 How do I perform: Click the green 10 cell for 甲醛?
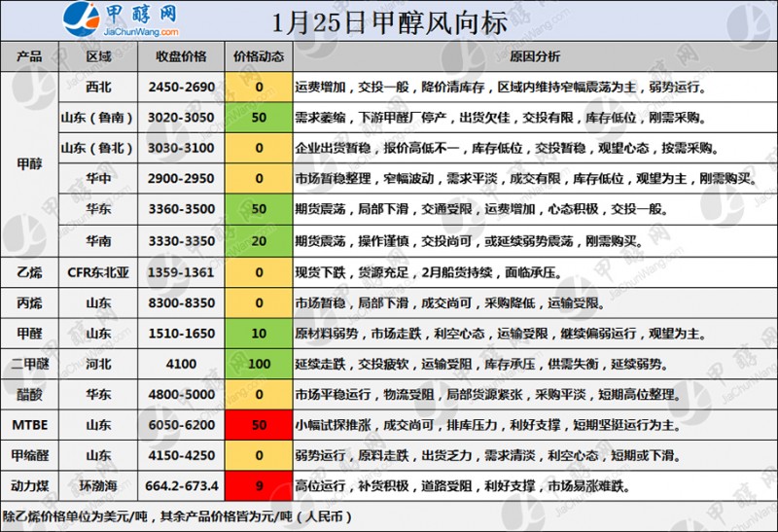pos(259,334)
